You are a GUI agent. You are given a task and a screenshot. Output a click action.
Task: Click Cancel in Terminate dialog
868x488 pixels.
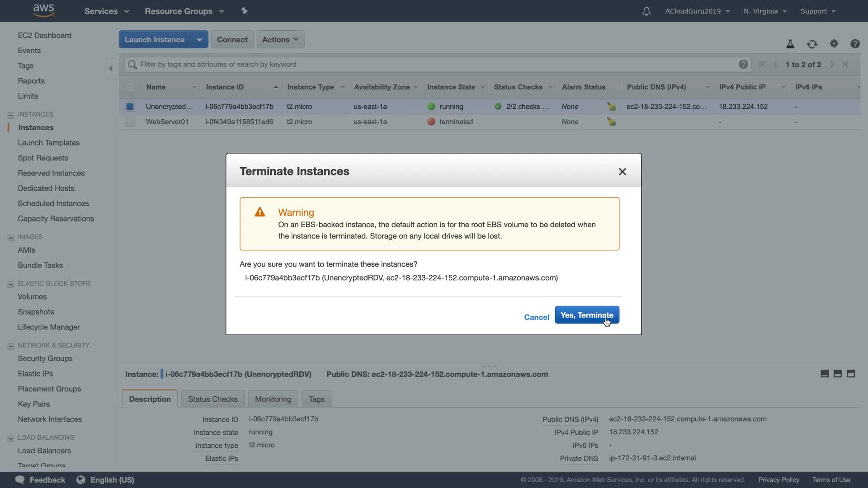[x=536, y=317]
